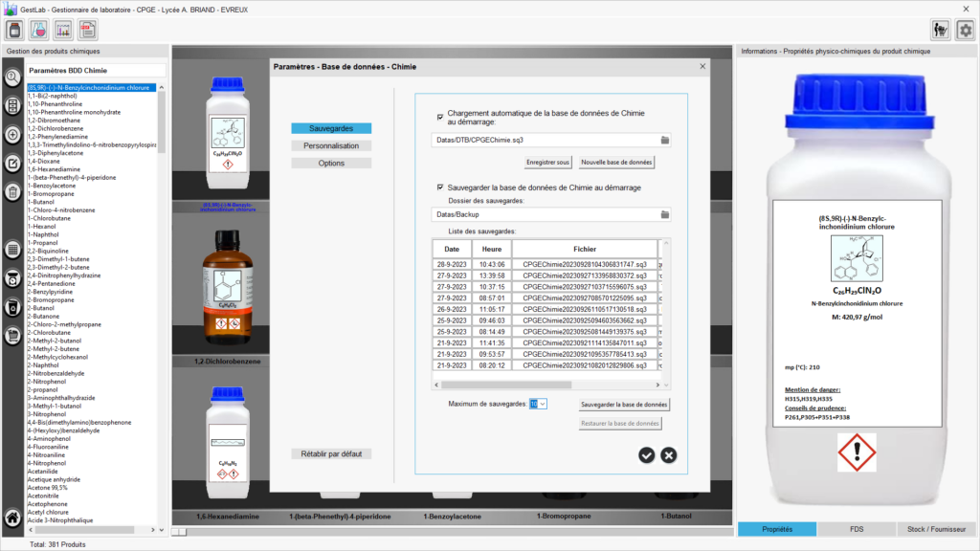Click the edit product pencil icon
Viewport: 980px width, 551px height.
point(13,164)
